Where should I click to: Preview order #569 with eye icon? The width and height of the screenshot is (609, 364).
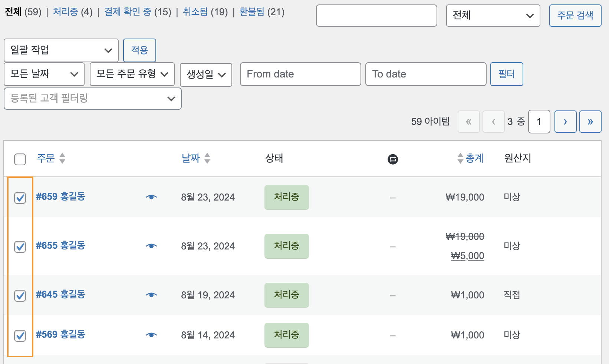click(x=151, y=335)
